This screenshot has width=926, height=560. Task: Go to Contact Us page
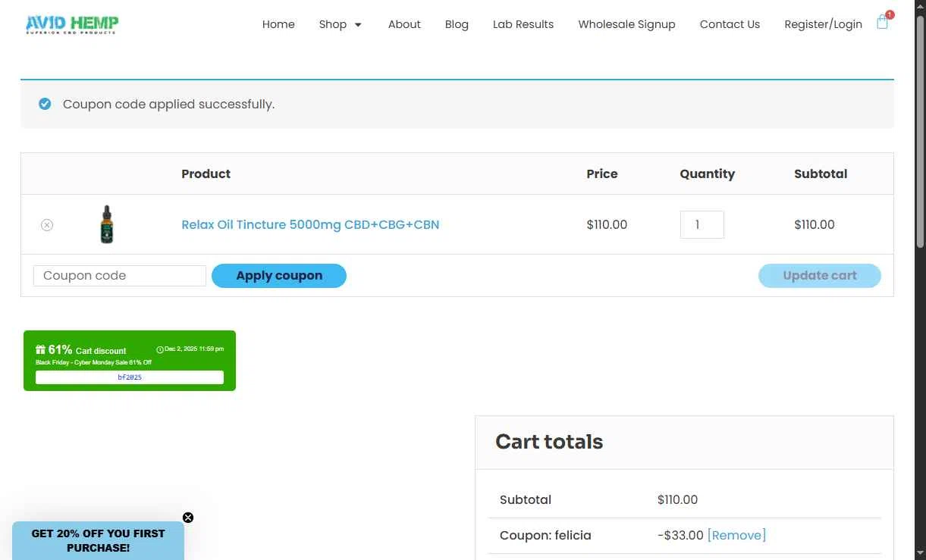click(730, 24)
